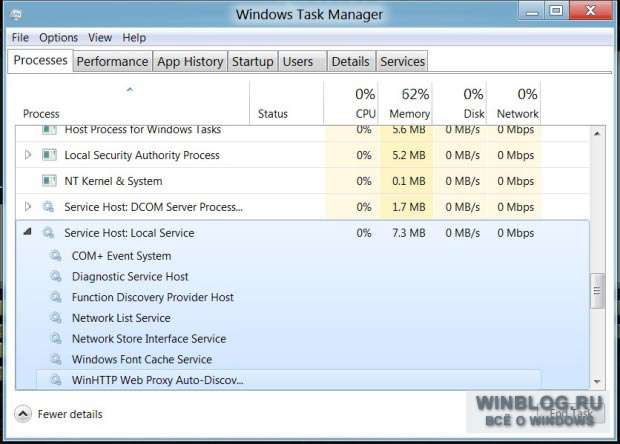The width and height of the screenshot is (620, 444).
Task: Click the NT Kernel & System process icon
Action: [x=49, y=181]
